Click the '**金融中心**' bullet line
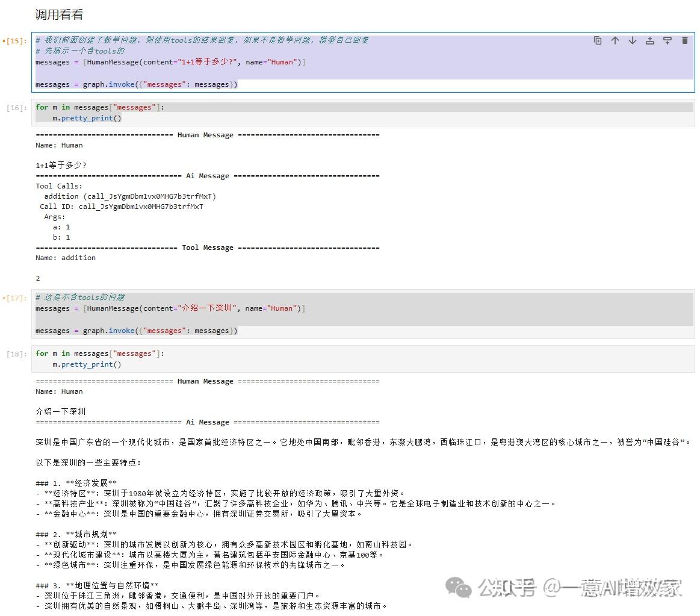Viewport: 700px width, 616px height. pyautogui.click(x=199, y=514)
